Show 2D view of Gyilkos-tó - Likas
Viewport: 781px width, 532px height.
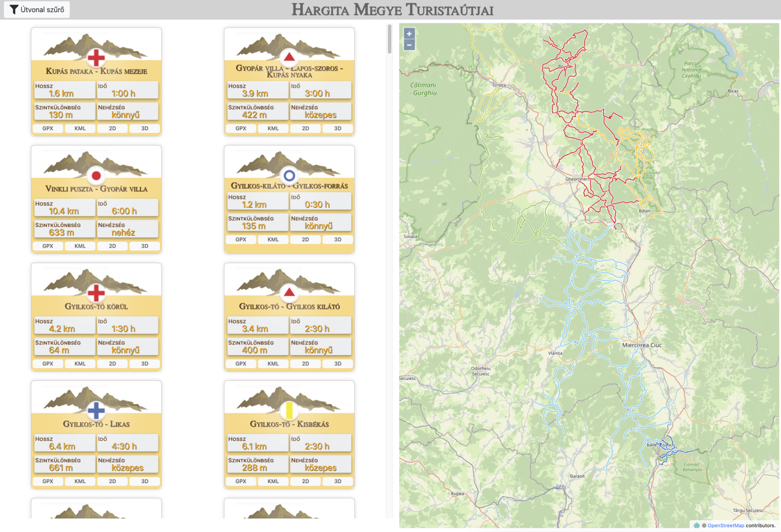pos(112,481)
